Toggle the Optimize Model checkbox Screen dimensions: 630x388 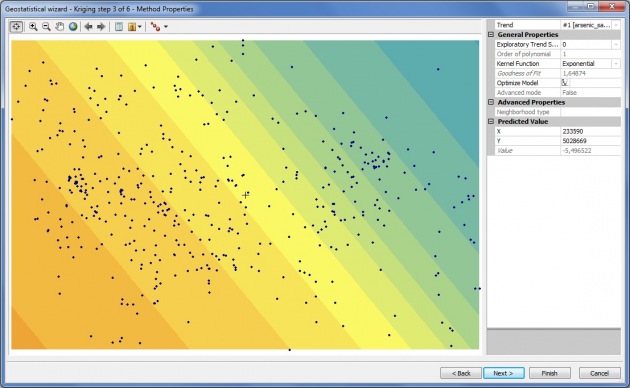565,83
